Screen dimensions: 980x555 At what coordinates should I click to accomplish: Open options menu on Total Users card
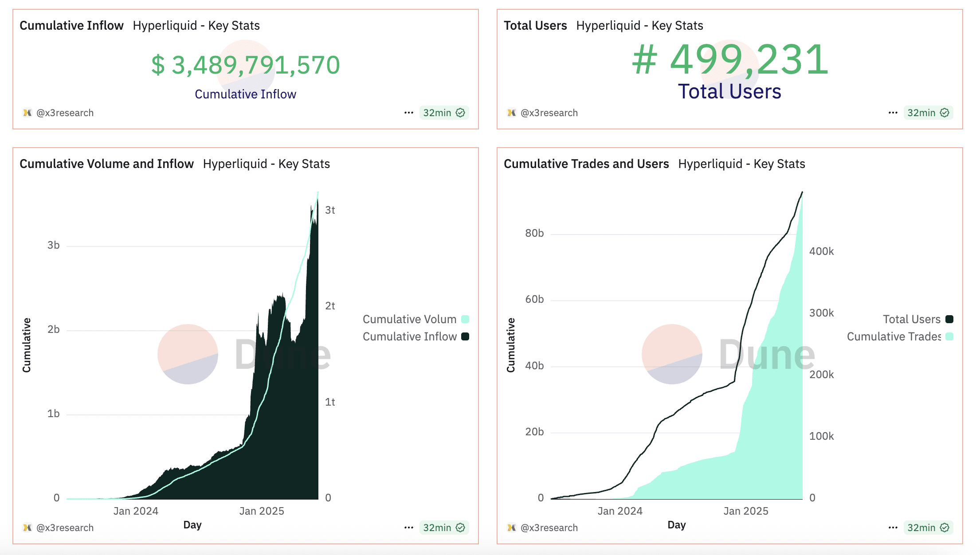[x=893, y=113]
